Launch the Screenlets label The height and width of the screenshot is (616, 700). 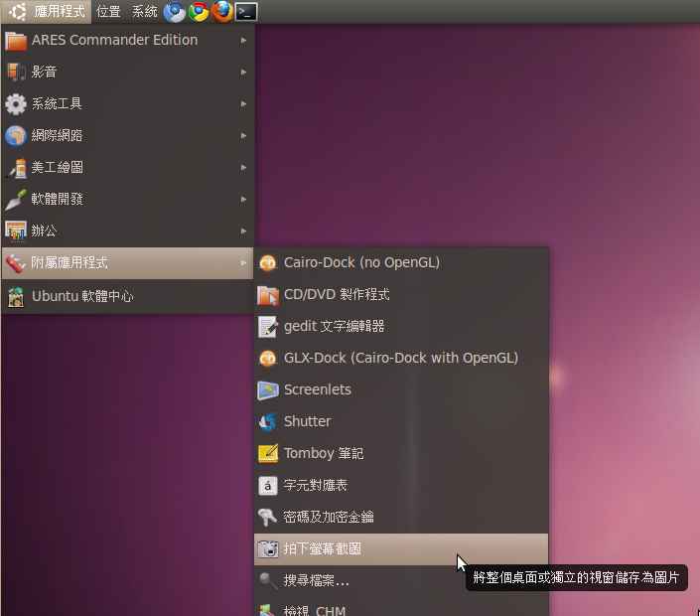[x=318, y=390]
